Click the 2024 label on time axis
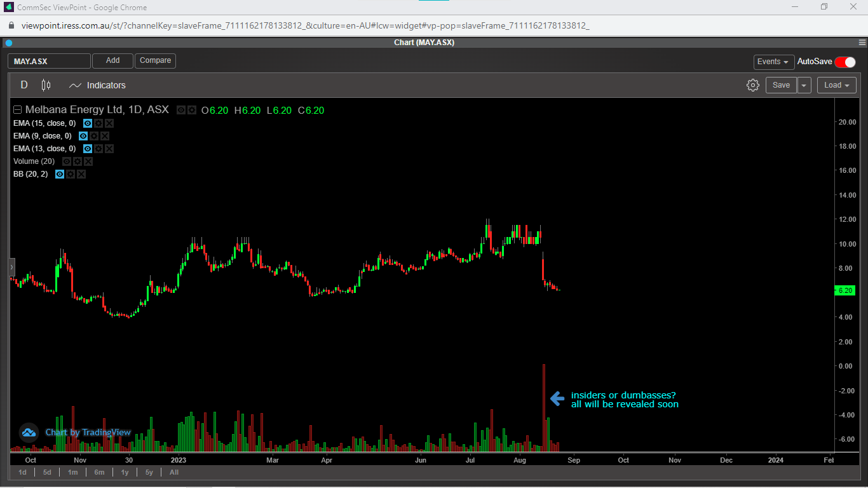The height and width of the screenshot is (488, 868). [x=776, y=460]
